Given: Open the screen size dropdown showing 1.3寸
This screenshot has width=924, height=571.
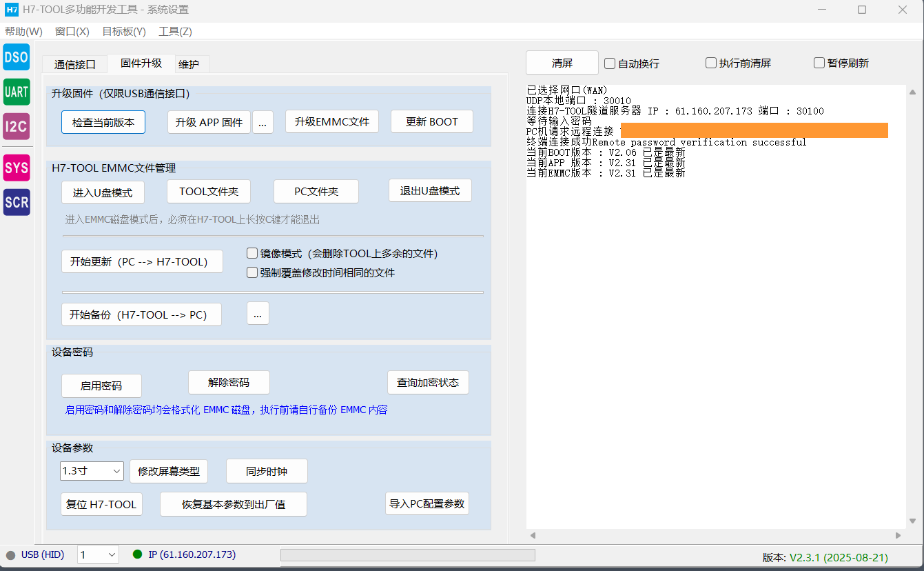Looking at the screenshot, I should pos(91,471).
